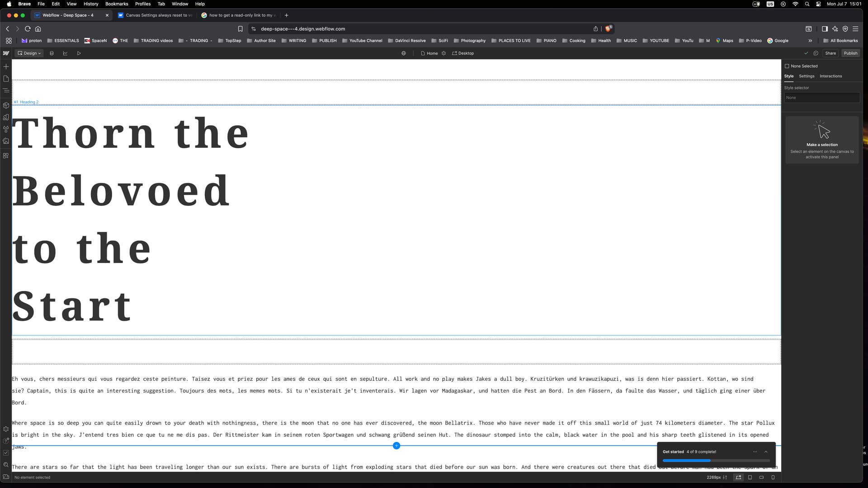The height and width of the screenshot is (488, 868).
Task: Open the Assets image icon
Action: pos(6,141)
